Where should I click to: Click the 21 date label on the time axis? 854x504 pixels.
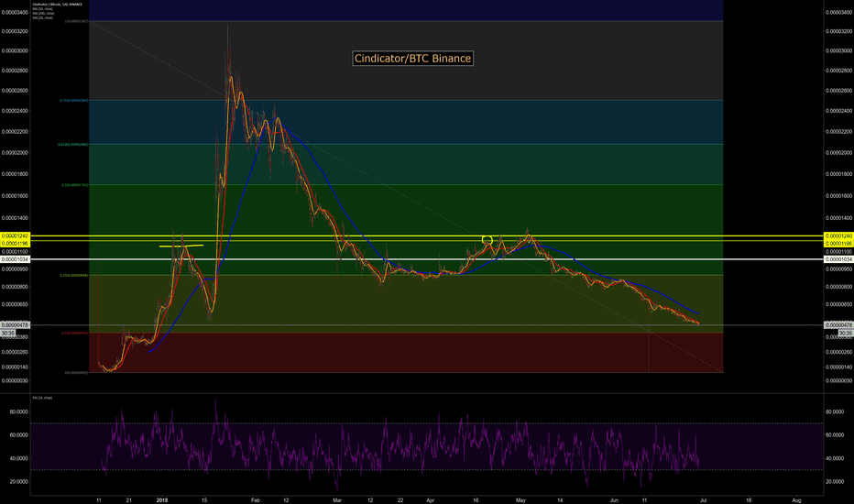point(128,500)
